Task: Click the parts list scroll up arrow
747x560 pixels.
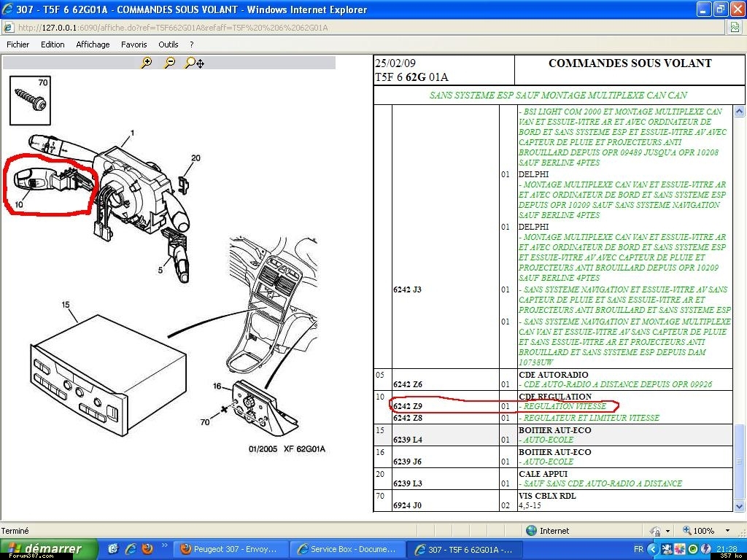Action: 739,112
